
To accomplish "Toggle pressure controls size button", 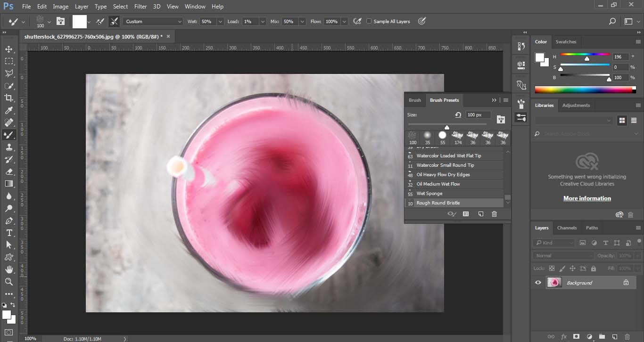I will tap(422, 21).
